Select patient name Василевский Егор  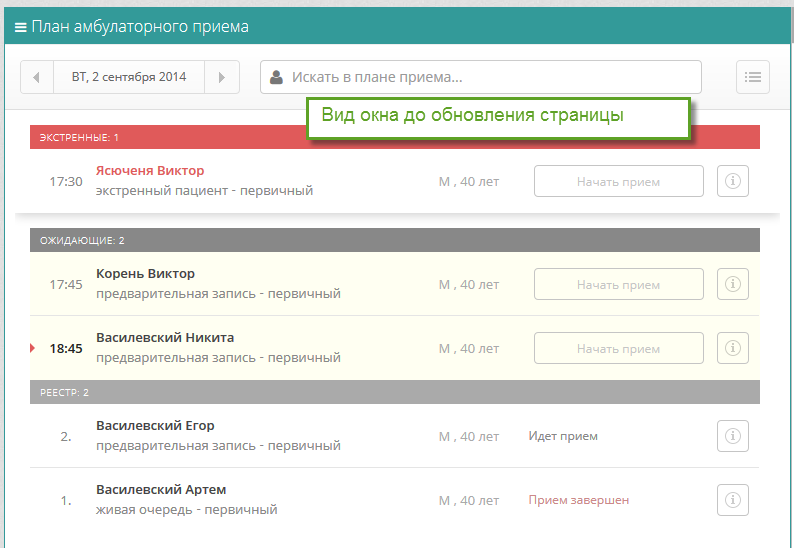click(155, 425)
